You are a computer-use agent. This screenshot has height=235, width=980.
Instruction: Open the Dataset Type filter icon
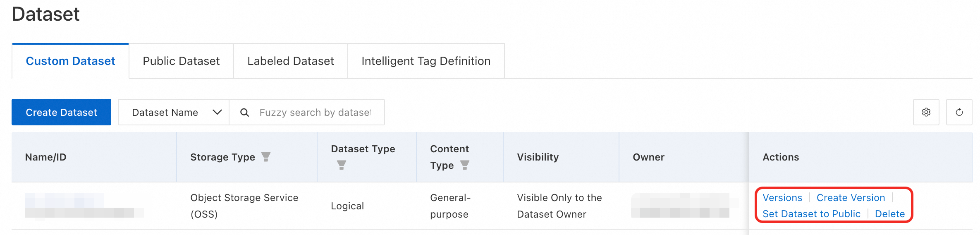click(x=341, y=165)
